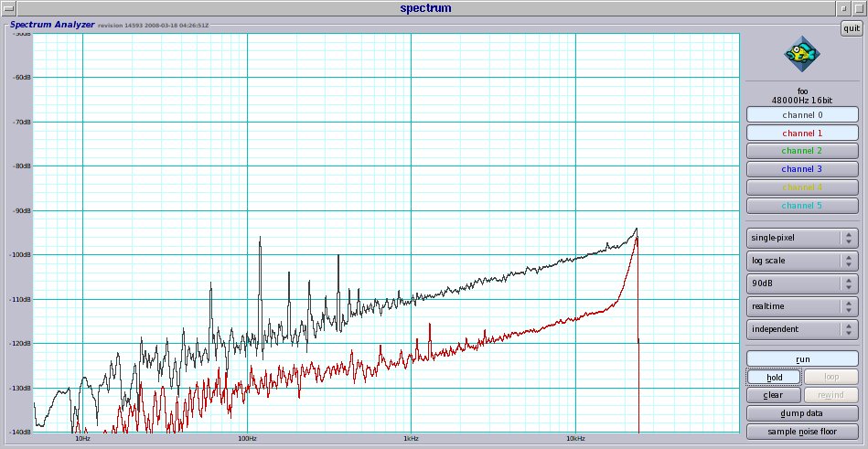The image size is (868, 449).
Task: Turn on channel 4 trace
Action: [x=802, y=187]
